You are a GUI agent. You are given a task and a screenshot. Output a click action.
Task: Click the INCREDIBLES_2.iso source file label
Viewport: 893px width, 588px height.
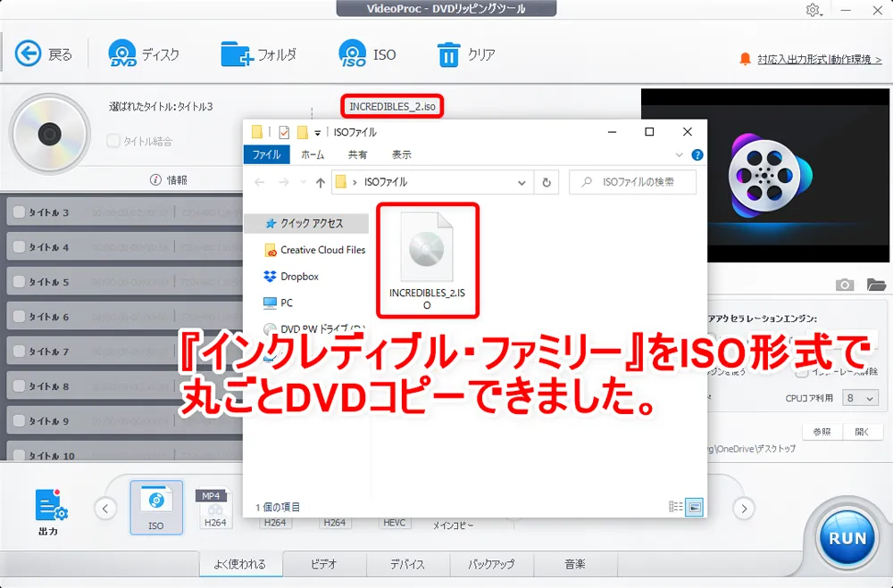click(392, 106)
